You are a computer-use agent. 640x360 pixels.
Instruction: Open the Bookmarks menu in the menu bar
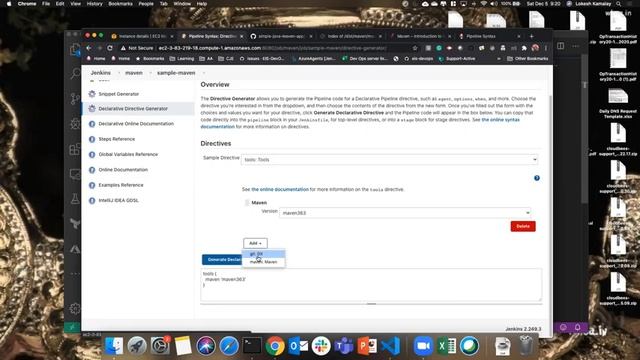[x=120, y=4]
